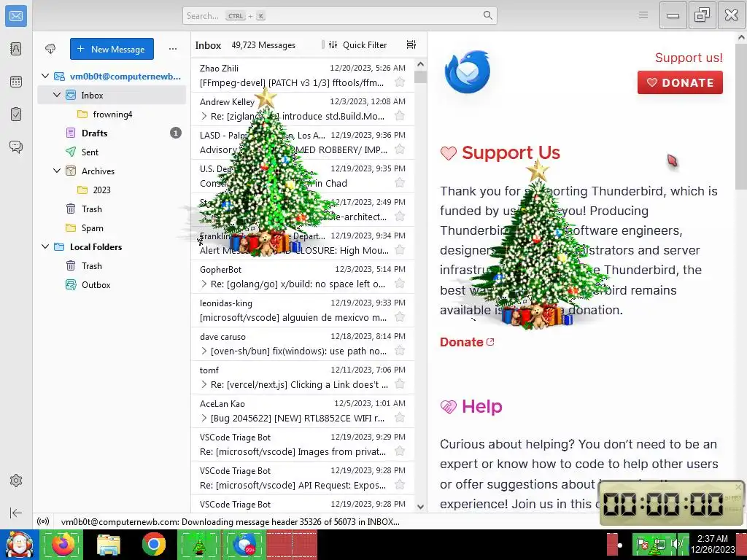Open the leonidas-king message

pyautogui.click(x=303, y=310)
